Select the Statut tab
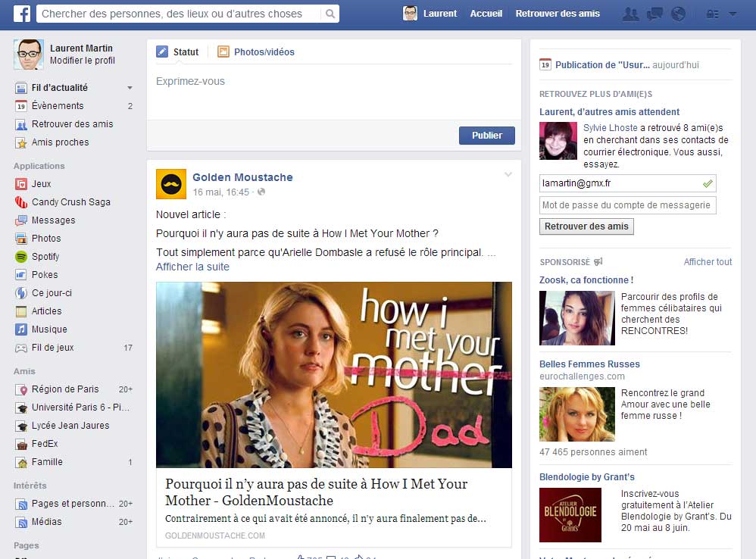 (177, 52)
